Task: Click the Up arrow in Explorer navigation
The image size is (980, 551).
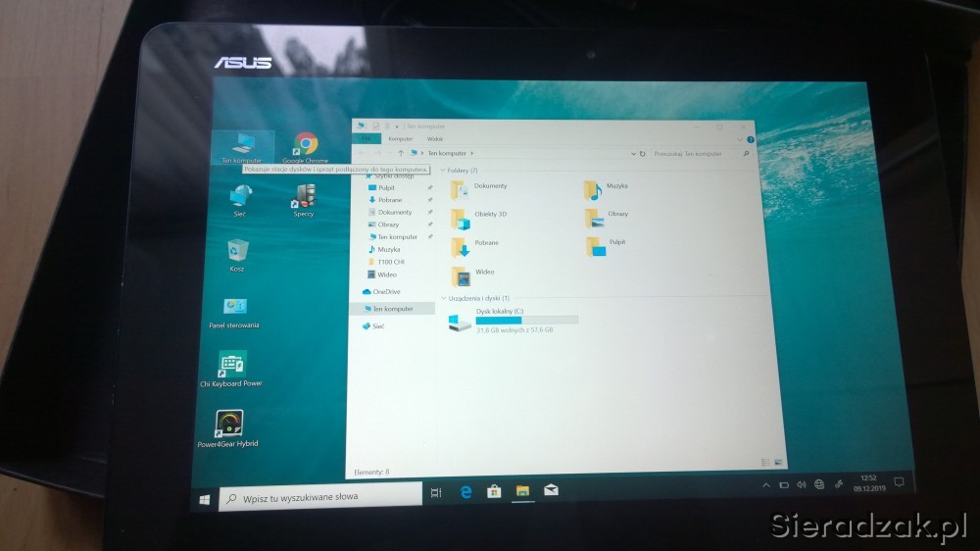Action: click(401, 153)
